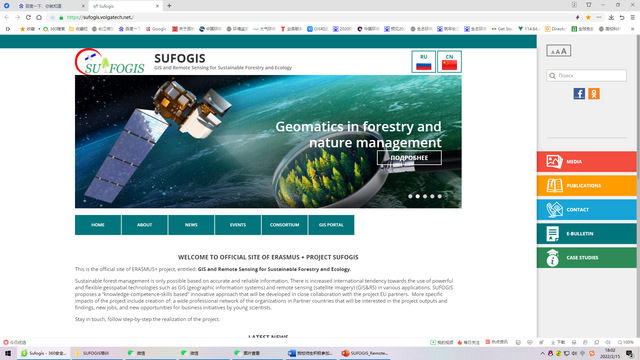Open the E-BULLETIN sidebar section
Screen dimensions: 640x360
click(587, 234)
